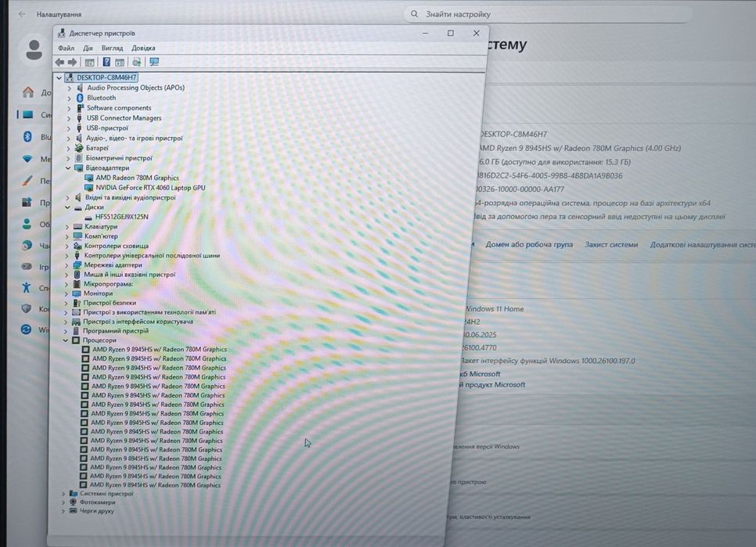Click the Windows 11 Home edition text
Viewport: 756px width, 547px height.
point(494,309)
